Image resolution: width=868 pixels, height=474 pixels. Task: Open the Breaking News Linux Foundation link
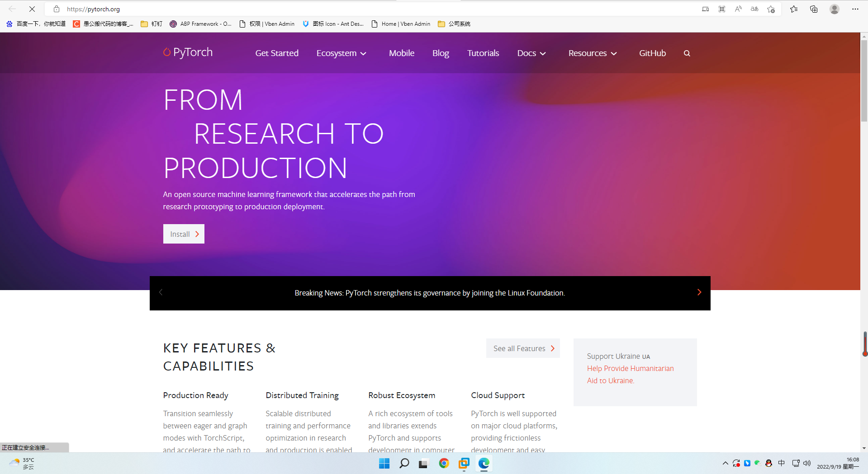pos(430,293)
